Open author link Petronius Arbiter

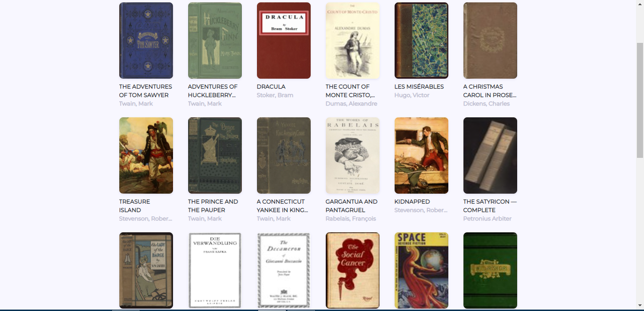point(487,219)
